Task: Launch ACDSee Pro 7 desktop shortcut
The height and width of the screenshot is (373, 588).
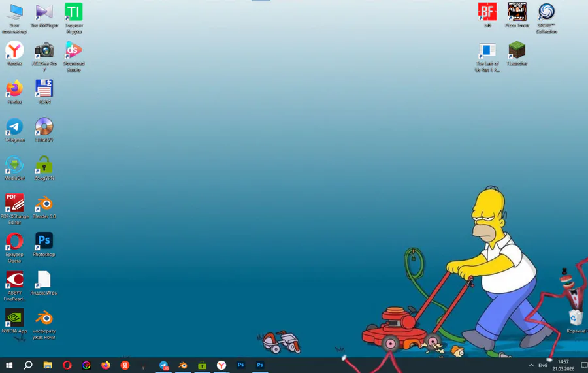Action: [x=44, y=57]
